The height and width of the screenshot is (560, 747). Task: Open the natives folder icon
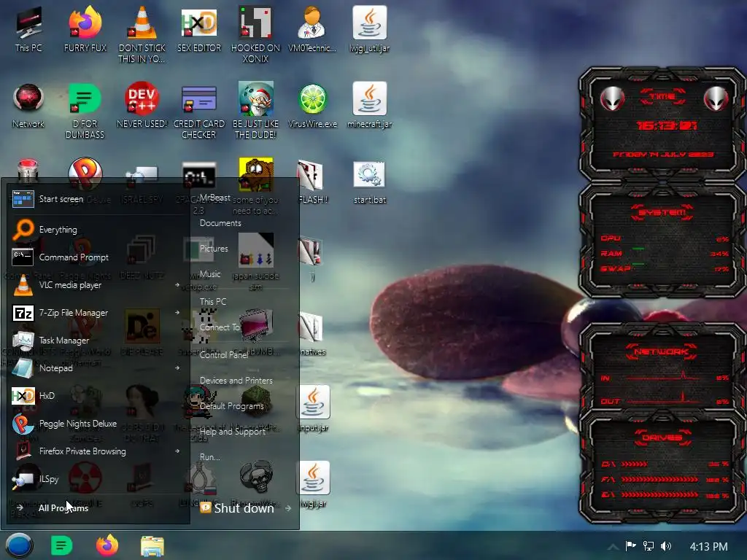tap(312, 333)
